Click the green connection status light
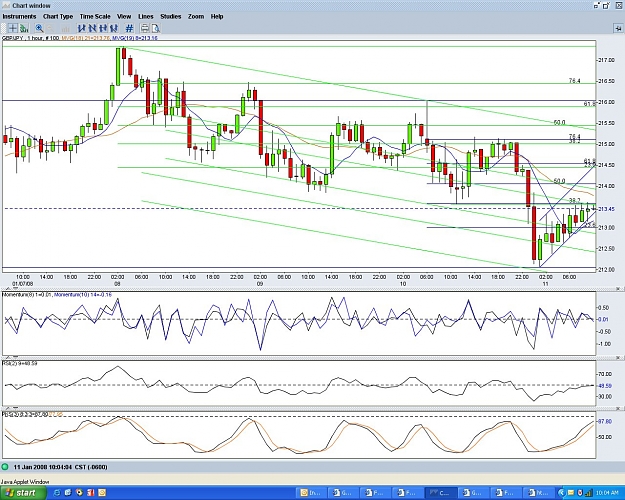Viewport: 625px width, 500px height. [5, 467]
